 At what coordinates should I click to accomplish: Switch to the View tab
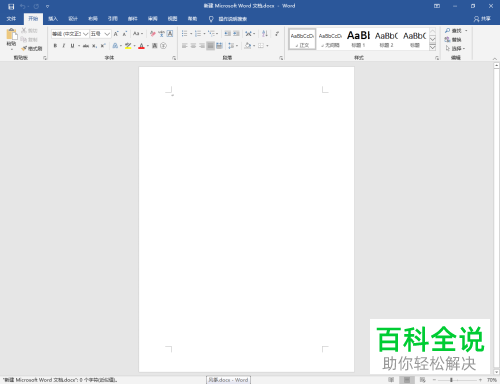click(172, 19)
